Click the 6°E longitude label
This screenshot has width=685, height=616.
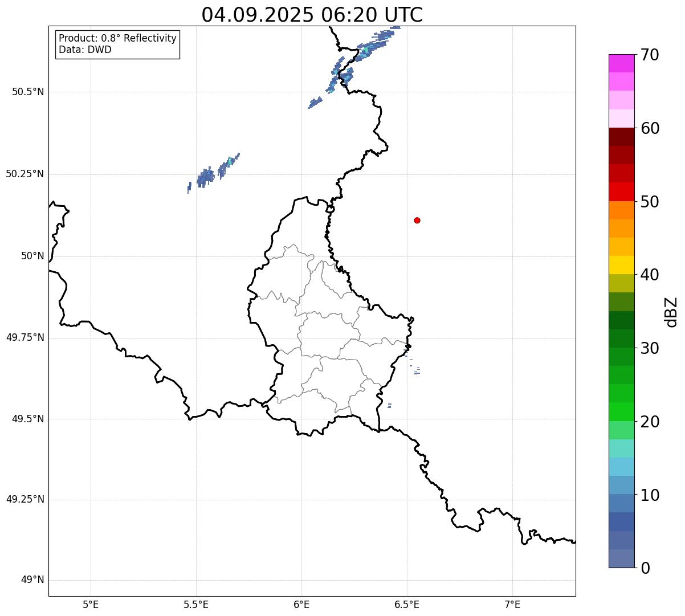[x=301, y=605]
